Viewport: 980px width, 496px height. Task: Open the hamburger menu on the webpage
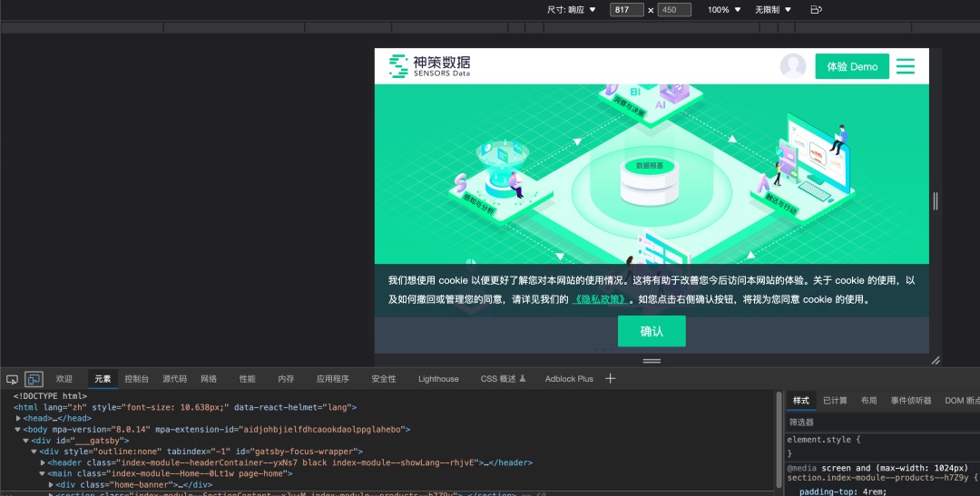(905, 66)
